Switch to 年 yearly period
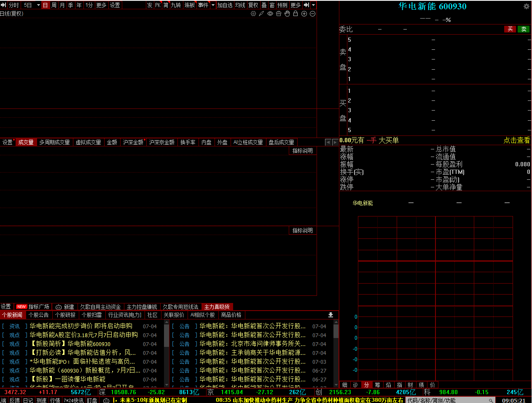 (x=79, y=5)
